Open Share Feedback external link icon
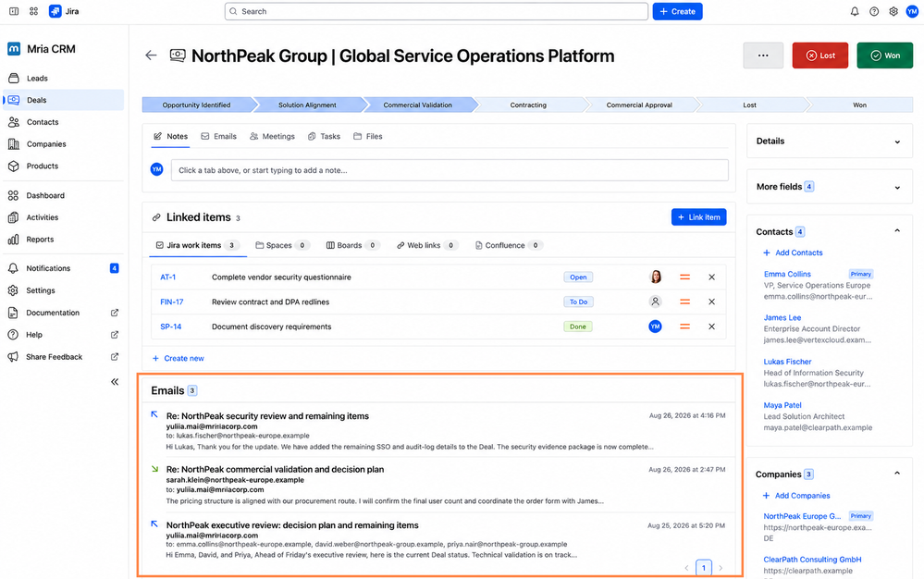The image size is (924, 579). click(x=115, y=356)
